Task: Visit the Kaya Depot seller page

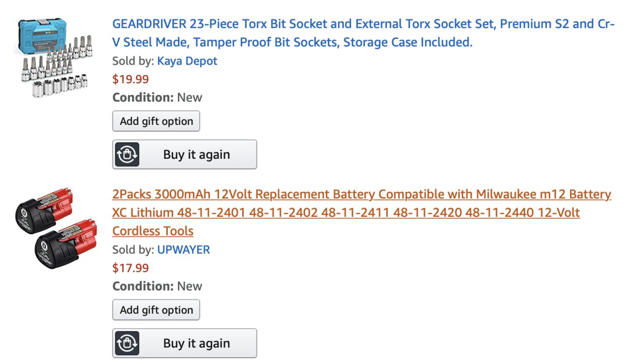Action: coord(187,61)
